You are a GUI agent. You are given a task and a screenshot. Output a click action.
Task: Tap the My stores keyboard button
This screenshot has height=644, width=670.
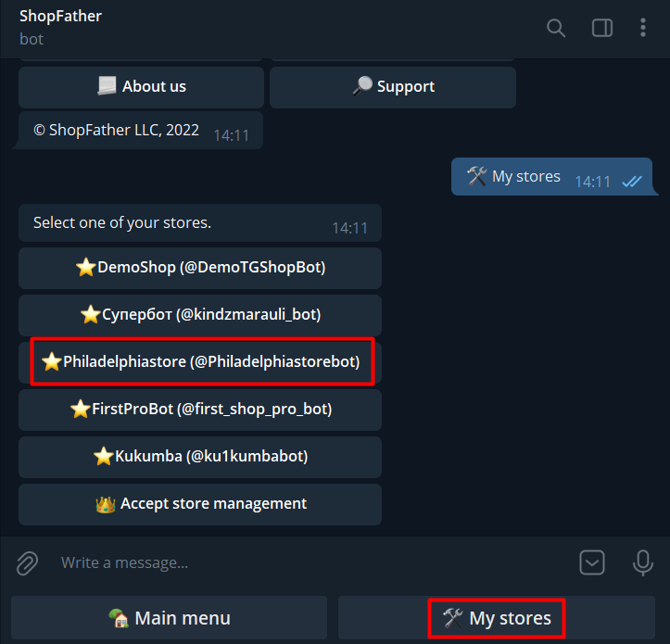497,618
